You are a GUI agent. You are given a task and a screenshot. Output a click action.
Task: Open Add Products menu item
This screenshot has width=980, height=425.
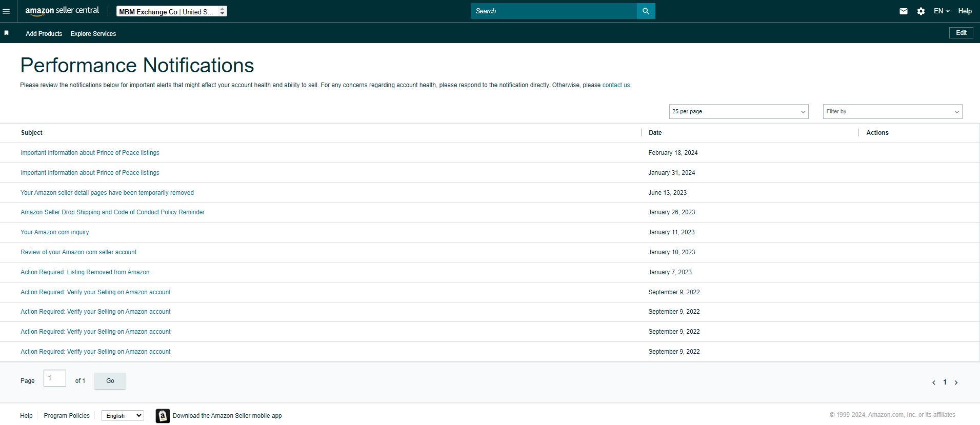44,34
